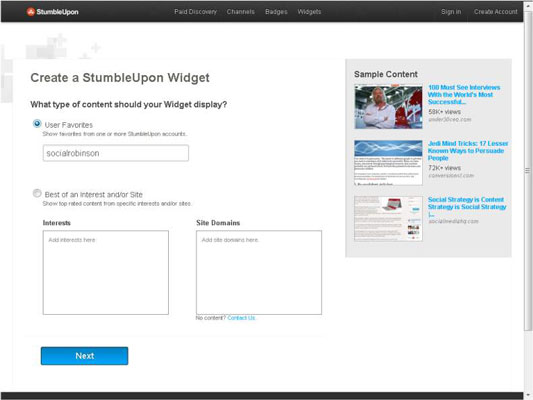Open the Badges nav item
The height and width of the screenshot is (400, 533).
click(276, 12)
